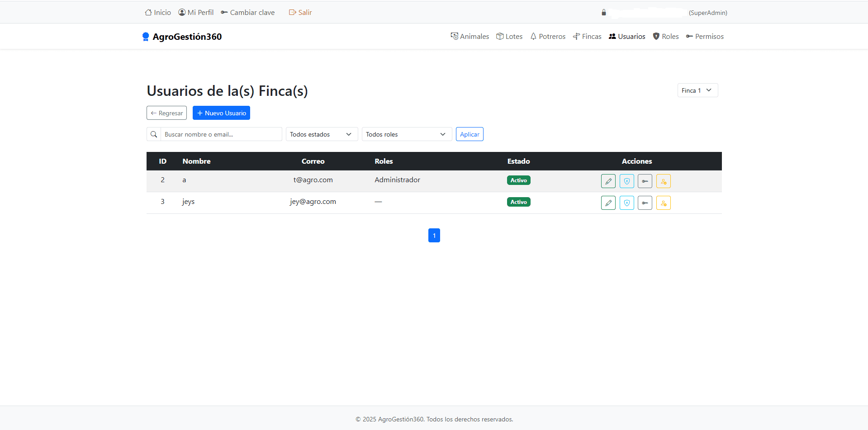Click the AgroGestión360 logo icon
Image resolution: width=868 pixels, height=430 pixels.
[x=146, y=36]
